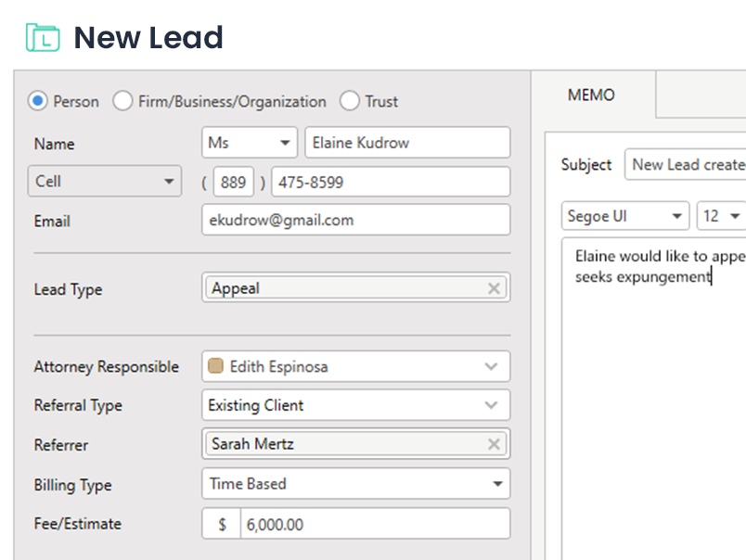This screenshot has height=560, width=746.
Task: Clear the Appeal lead type with X
Action: [495, 288]
